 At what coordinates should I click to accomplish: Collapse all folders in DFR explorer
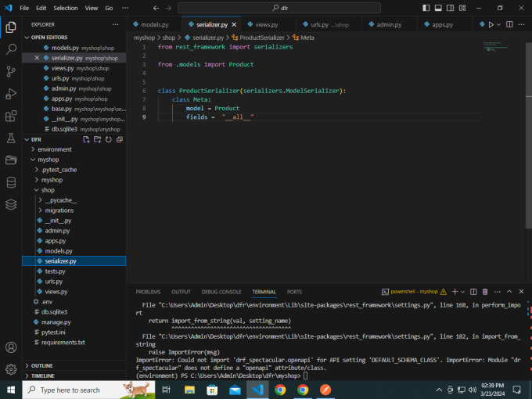[120, 139]
